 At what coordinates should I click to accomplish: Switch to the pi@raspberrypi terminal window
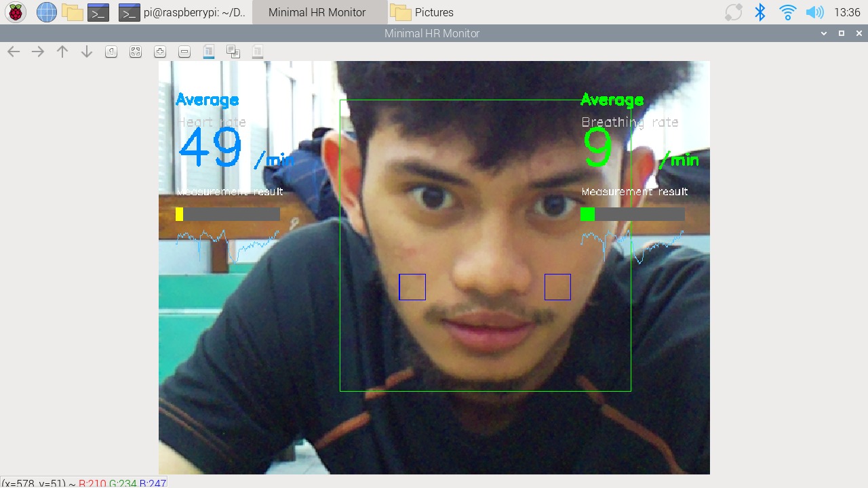click(x=182, y=12)
